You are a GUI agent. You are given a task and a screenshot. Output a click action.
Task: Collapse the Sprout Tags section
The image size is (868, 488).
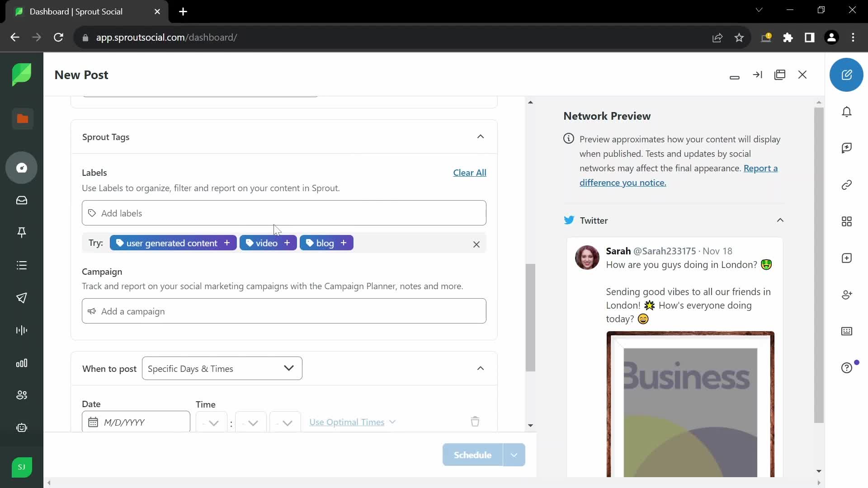[x=481, y=136]
